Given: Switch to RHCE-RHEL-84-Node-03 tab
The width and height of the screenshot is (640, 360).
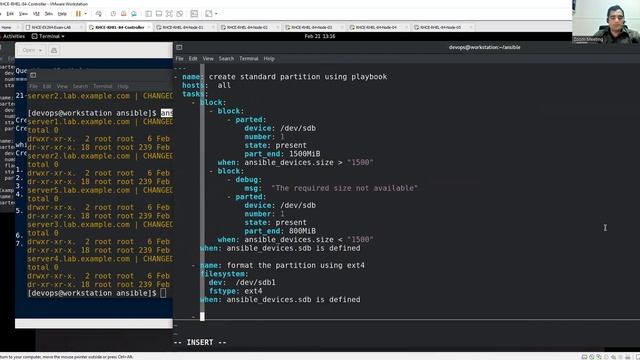Looking at the screenshot, I should click(311, 27).
